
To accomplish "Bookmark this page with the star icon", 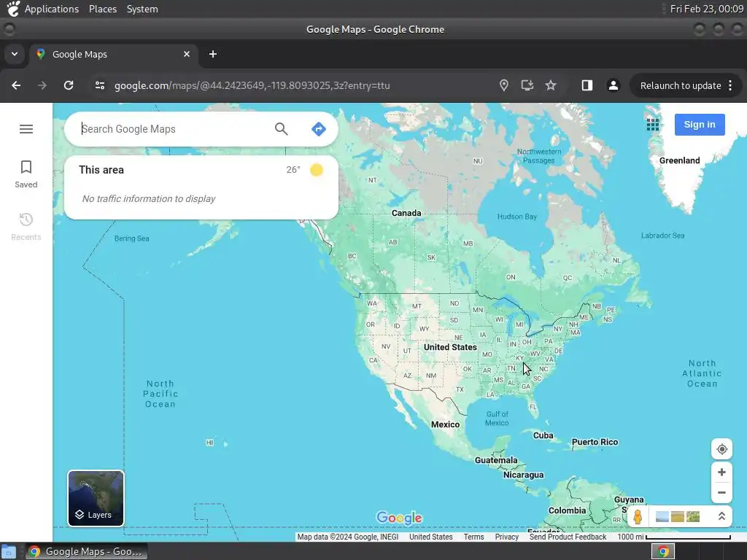I will click(x=551, y=85).
